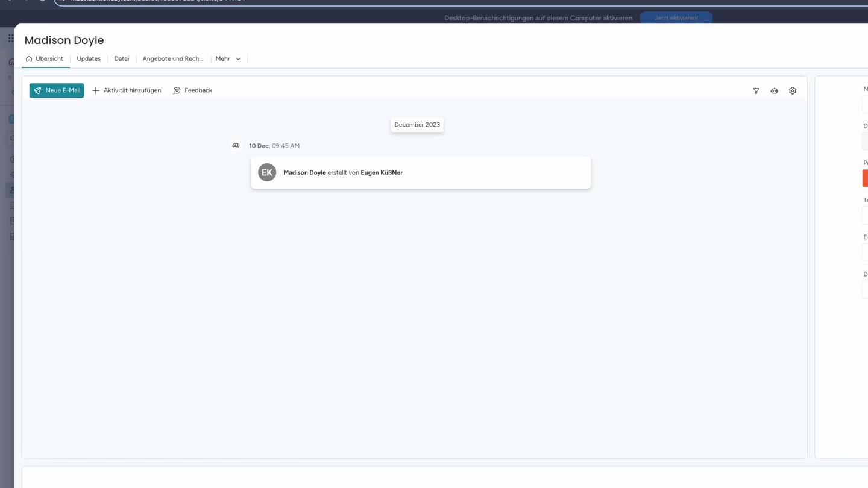Click the Feedback speech bubble icon
The height and width of the screenshot is (488, 868).
pyautogui.click(x=176, y=90)
